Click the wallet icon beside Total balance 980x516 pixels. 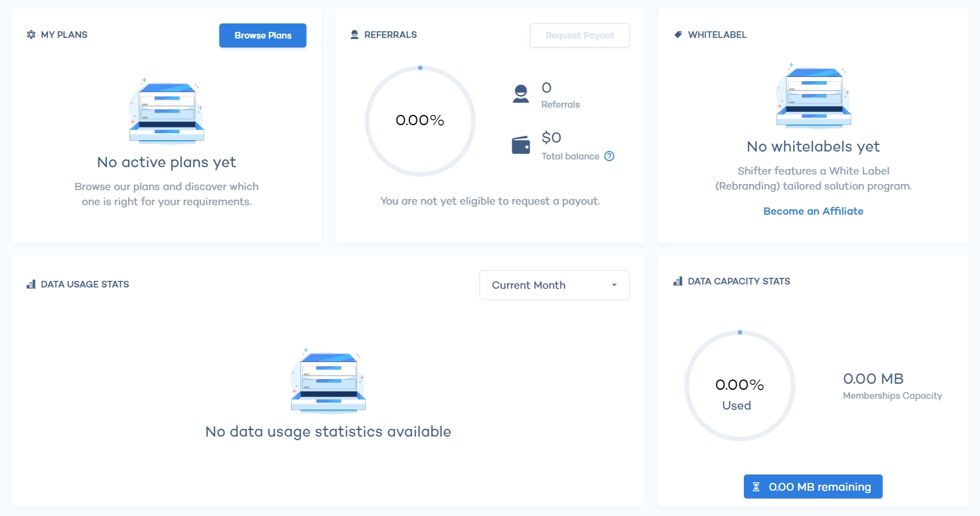[x=521, y=145]
